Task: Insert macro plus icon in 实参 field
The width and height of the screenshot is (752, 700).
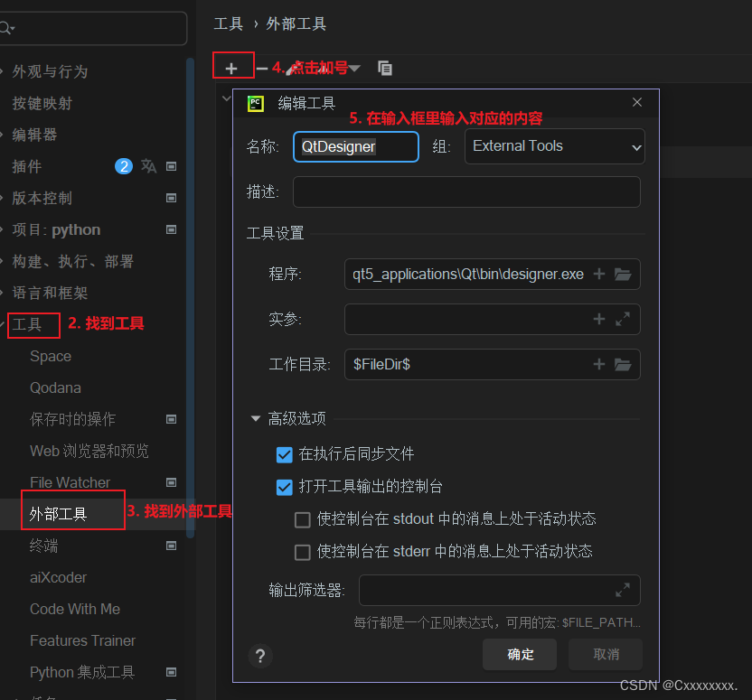Action: click(x=599, y=319)
